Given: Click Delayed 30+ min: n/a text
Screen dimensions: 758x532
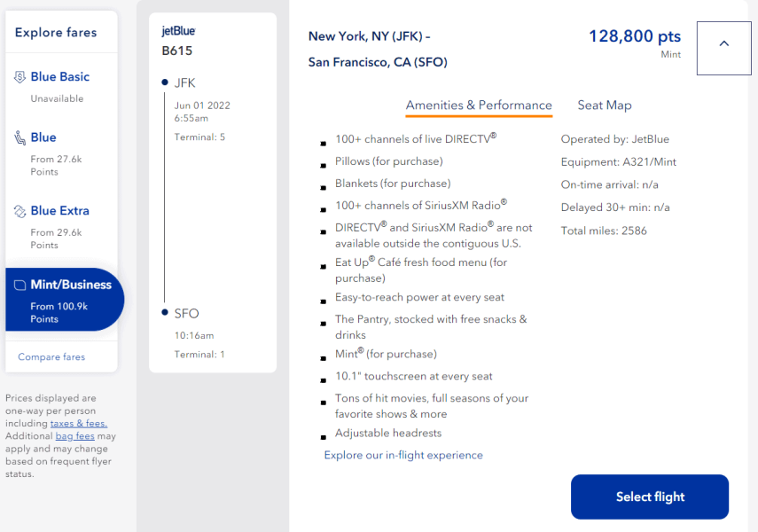Looking at the screenshot, I should 615,207.
